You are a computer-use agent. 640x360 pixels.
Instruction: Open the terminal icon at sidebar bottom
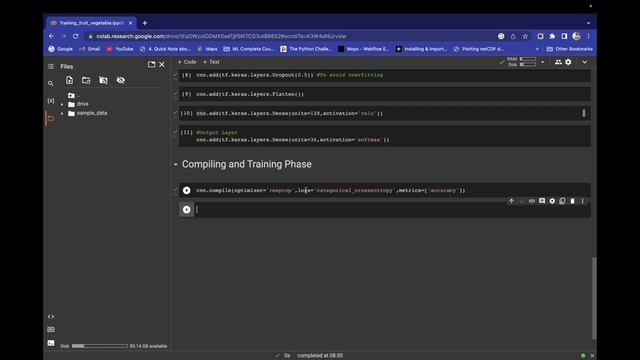[x=51, y=343]
